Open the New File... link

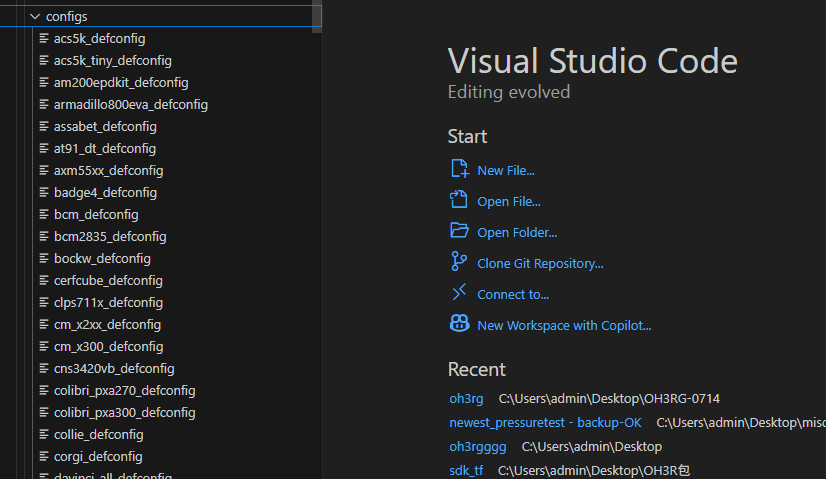(506, 171)
